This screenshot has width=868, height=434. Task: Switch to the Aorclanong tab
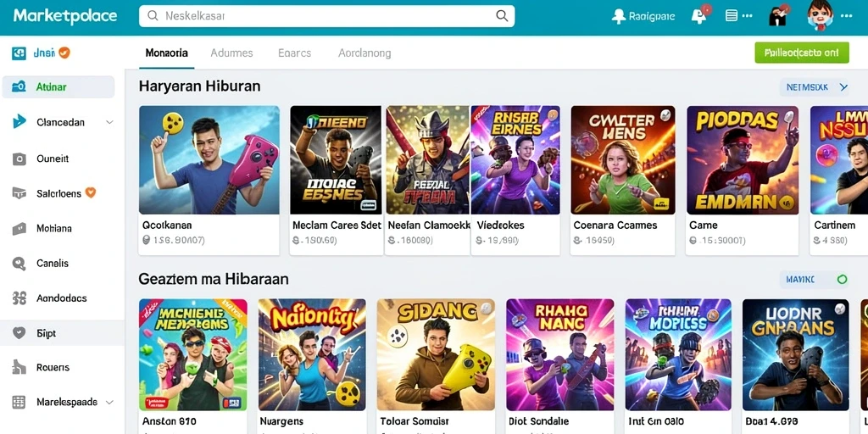coord(364,53)
